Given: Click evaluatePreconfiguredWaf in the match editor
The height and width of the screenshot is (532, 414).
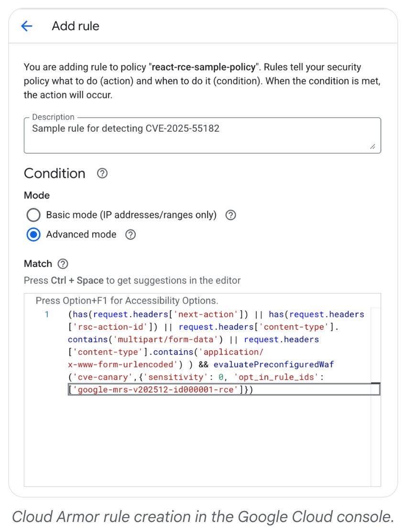Looking at the screenshot, I should (x=274, y=364).
